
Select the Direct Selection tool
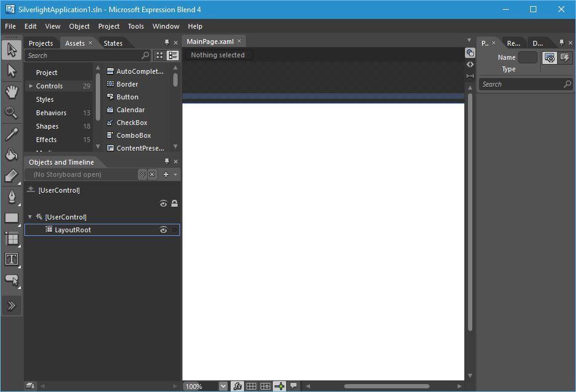[11, 71]
